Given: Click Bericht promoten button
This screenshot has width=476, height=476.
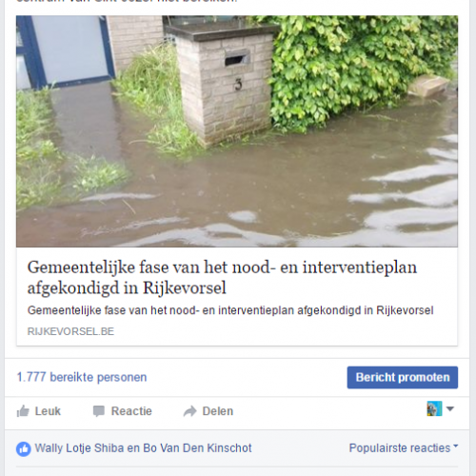Looking at the screenshot, I should 403,377.
